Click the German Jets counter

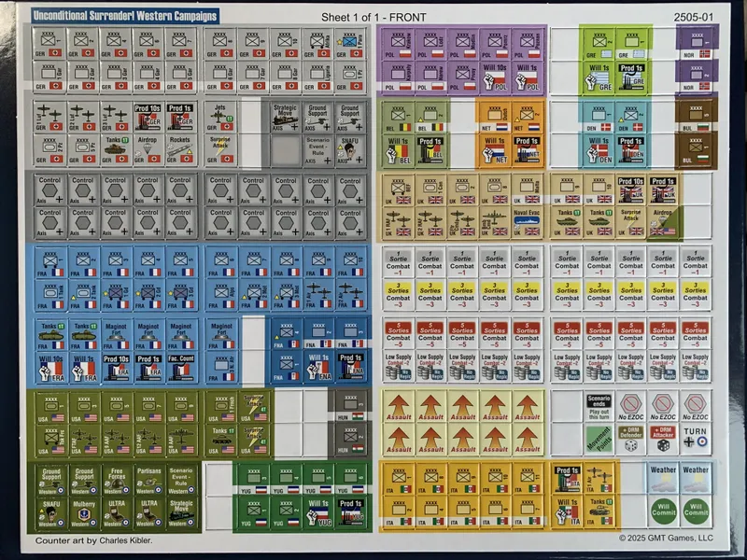(220, 118)
